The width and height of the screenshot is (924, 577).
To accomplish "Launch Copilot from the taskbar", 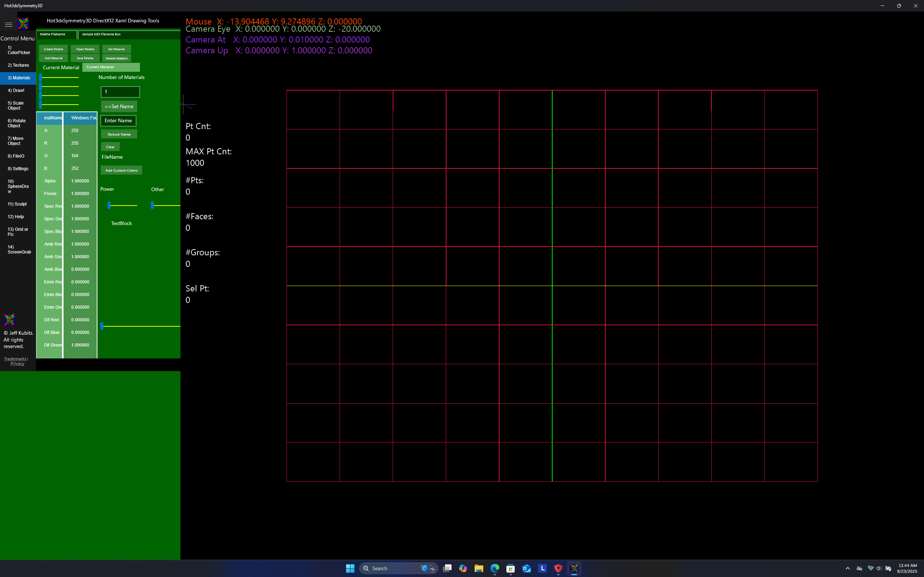I will click(463, 568).
